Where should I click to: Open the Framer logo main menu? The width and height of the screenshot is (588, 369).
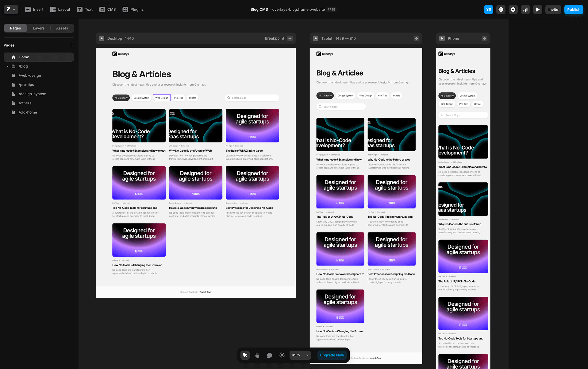click(x=11, y=10)
